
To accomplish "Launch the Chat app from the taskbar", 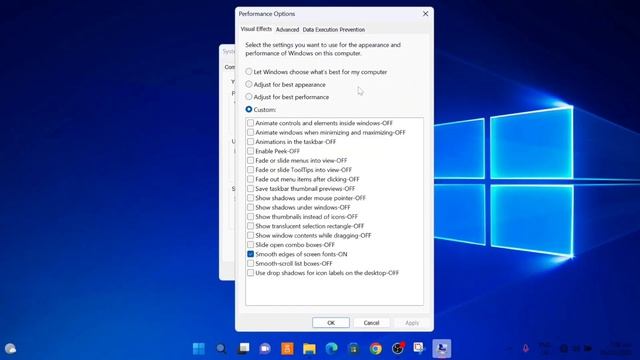I will pos(265,349).
